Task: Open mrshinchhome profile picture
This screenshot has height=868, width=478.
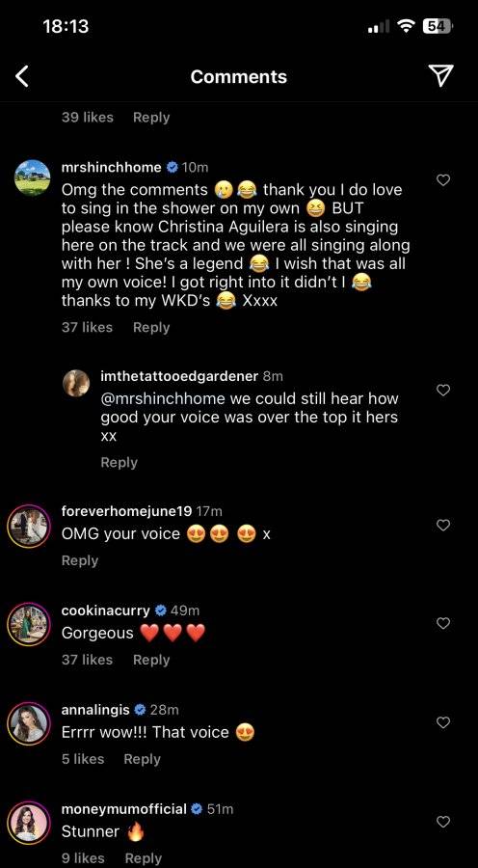Action: (x=32, y=177)
